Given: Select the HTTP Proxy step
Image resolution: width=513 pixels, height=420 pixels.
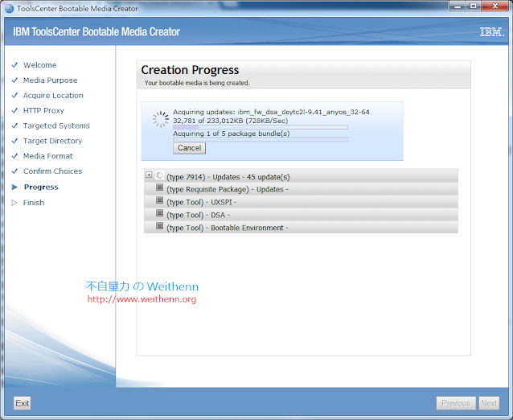Looking at the screenshot, I should tap(43, 111).
